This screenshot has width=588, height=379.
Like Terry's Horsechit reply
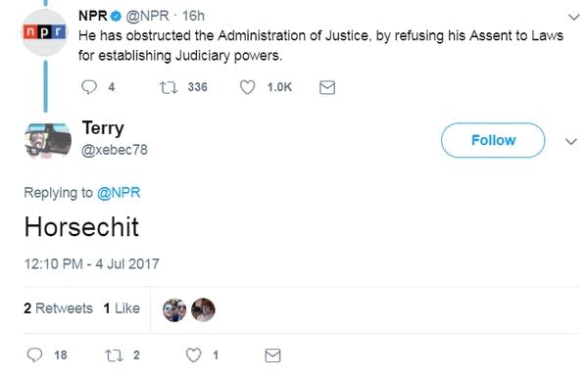tap(193, 355)
